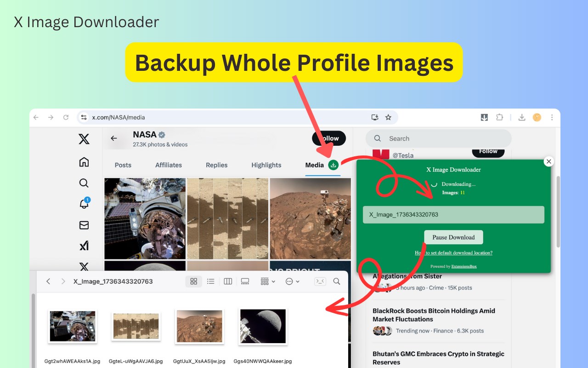
Task: Expand the Finder group-by dropdown
Action: click(268, 281)
